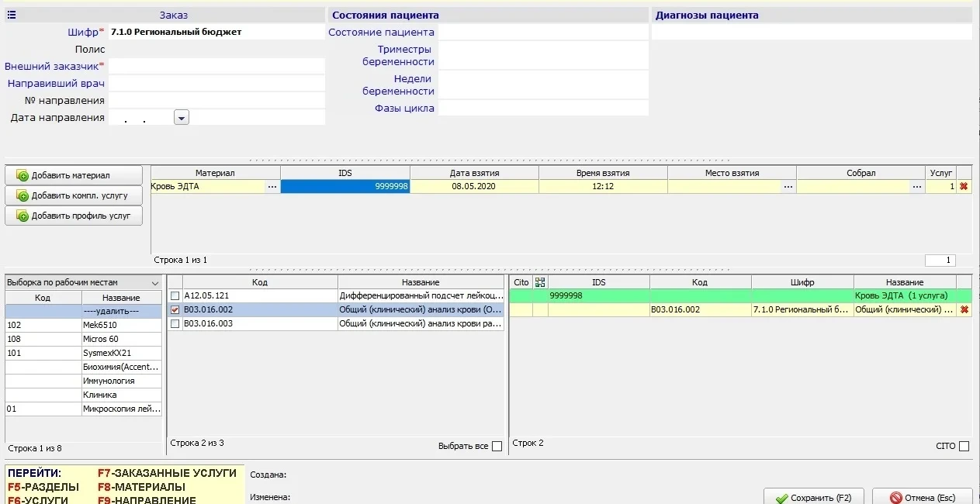The image size is (980, 504).
Task: Click the № направления input field
Action: click(216, 100)
